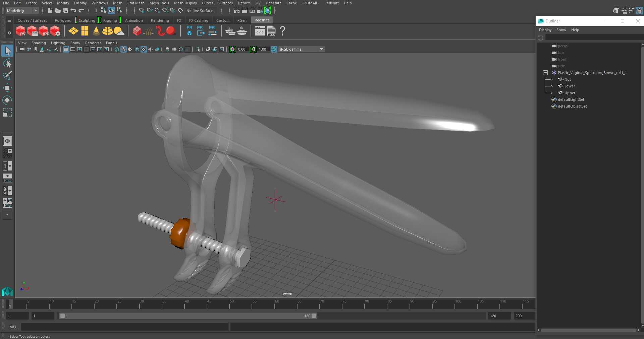Toggle use all lights in viewport

(150, 49)
